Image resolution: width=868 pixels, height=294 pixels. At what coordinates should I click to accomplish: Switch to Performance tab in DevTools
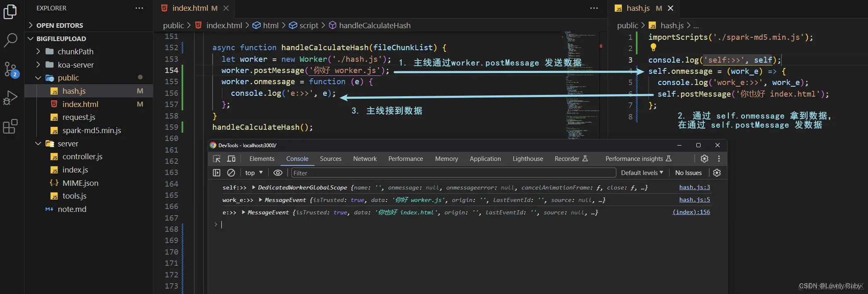(406, 159)
